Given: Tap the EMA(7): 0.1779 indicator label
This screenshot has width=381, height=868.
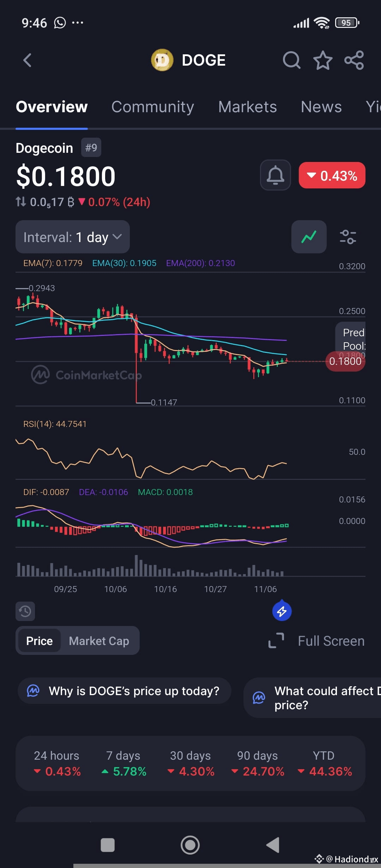Looking at the screenshot, I should tap(53, 263).
